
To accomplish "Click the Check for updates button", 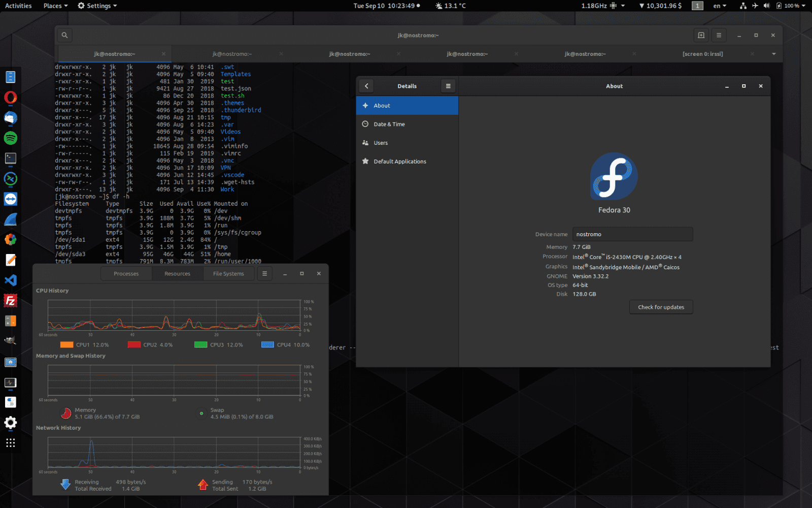I will point(661,307).
